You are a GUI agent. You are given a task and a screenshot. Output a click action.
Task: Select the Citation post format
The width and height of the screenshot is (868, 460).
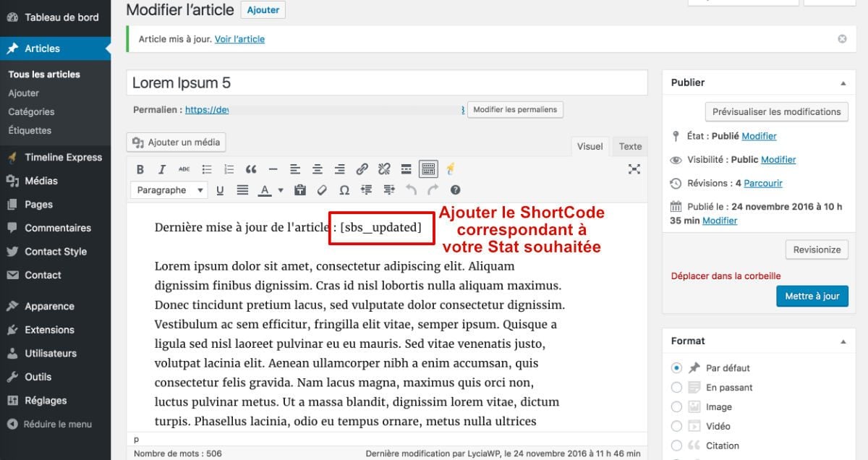click(x=676, y=446)
